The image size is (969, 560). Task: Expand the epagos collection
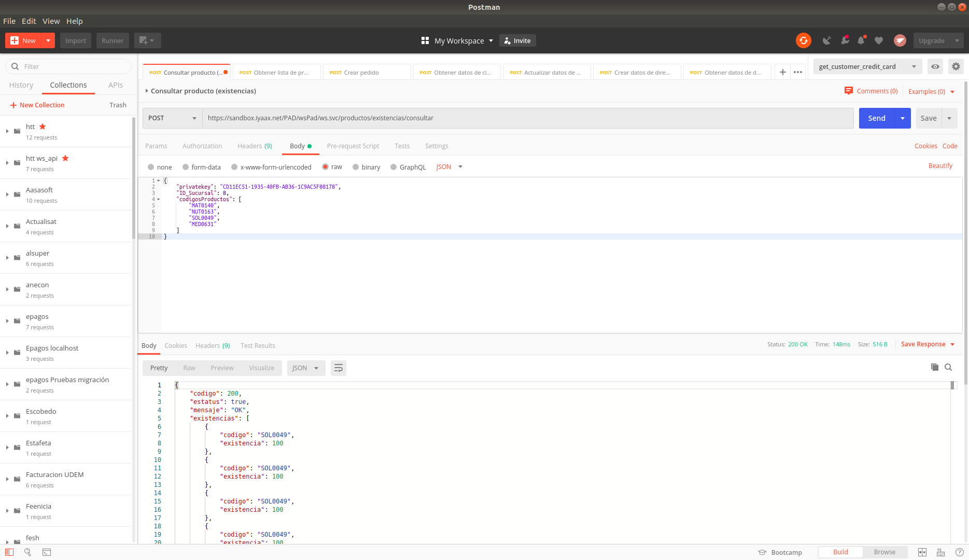pyautogui.click(x=7, y=321)
